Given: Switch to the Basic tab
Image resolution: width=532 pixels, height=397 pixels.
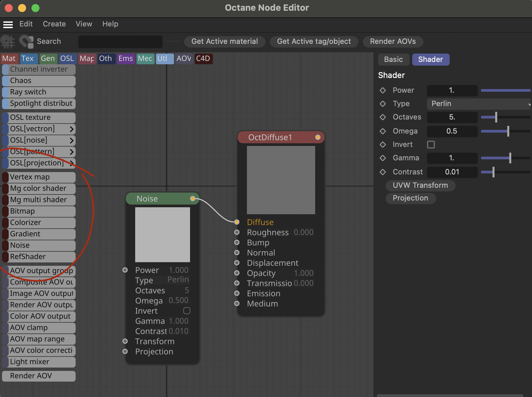Looking at the screenshot, I should click(x=393, y=60).
